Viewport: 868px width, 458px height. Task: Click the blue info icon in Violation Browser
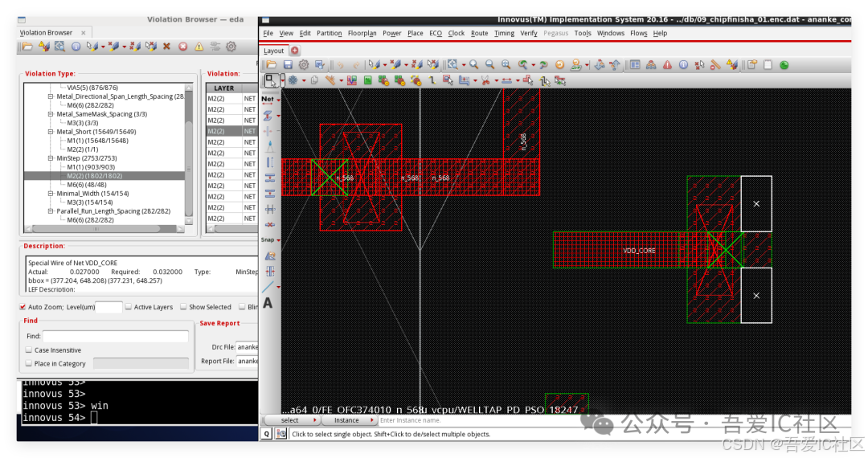(76, 47)
